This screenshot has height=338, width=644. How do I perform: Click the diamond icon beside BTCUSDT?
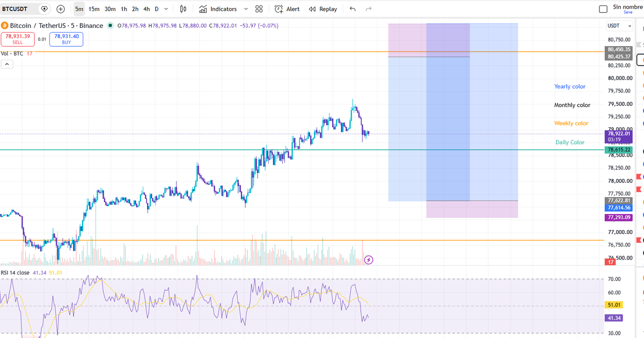click(45, 9)
